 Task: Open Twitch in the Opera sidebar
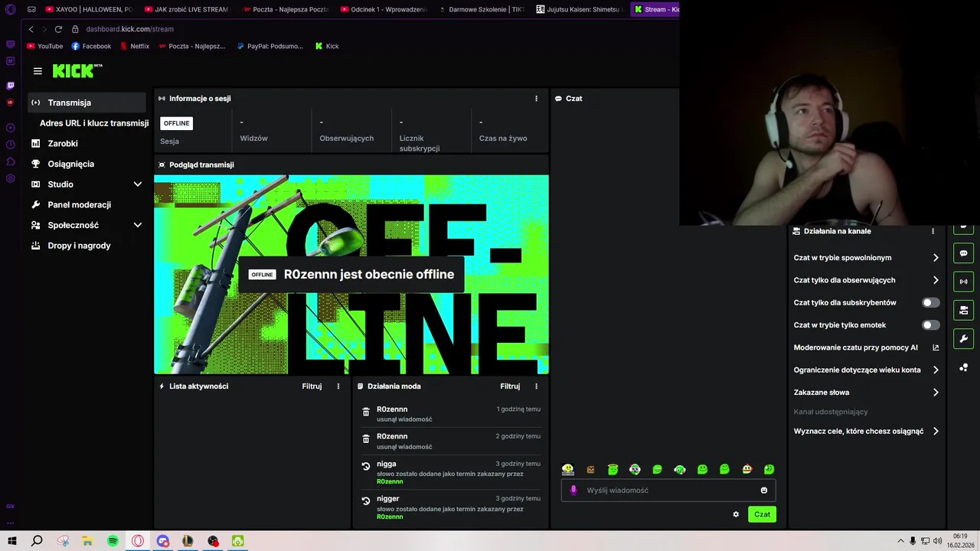(x=10, y=86)
